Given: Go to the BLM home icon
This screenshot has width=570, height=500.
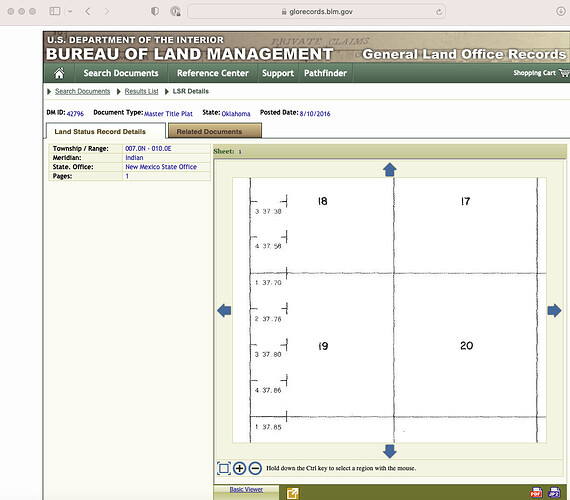Looking at the screenshot, I should [x=59, y=73].
